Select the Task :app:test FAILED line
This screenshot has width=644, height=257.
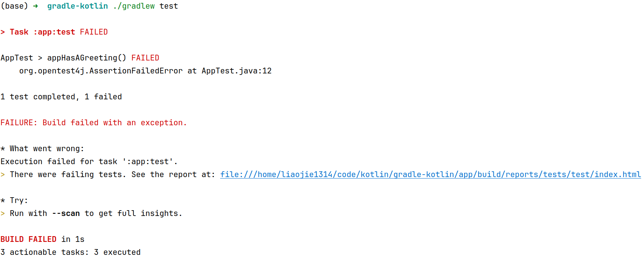tap(54, 32)
